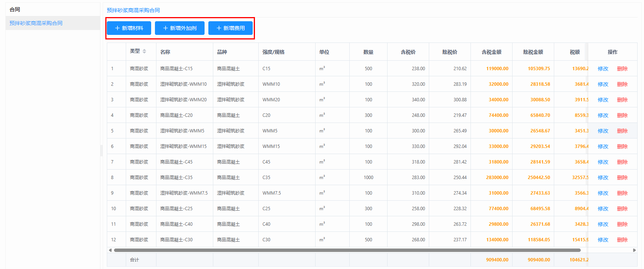Sort the table by 类型 column arrows

coord(144,51)
